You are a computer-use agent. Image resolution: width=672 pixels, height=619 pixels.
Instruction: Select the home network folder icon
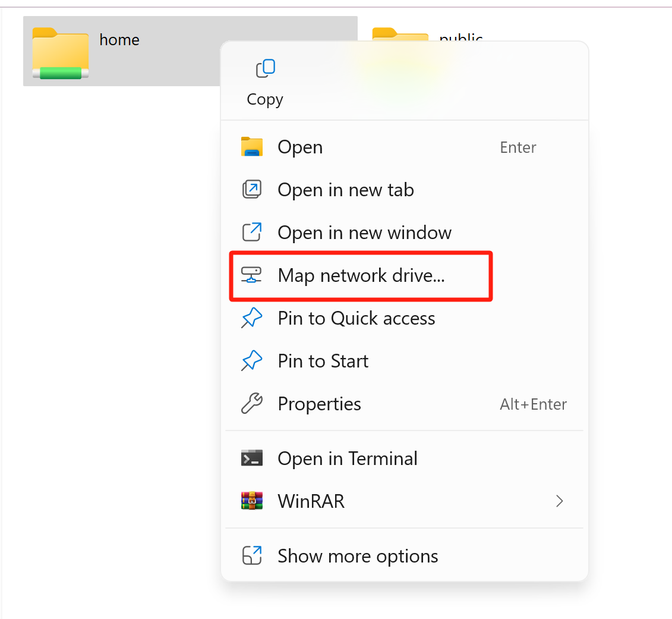[x=60, y=53]
